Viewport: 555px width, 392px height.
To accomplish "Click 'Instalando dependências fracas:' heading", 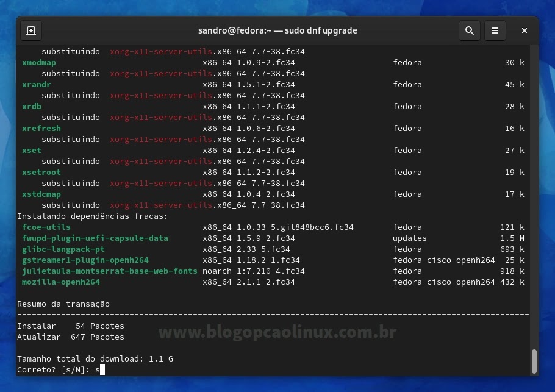I will tap(92, 216).
